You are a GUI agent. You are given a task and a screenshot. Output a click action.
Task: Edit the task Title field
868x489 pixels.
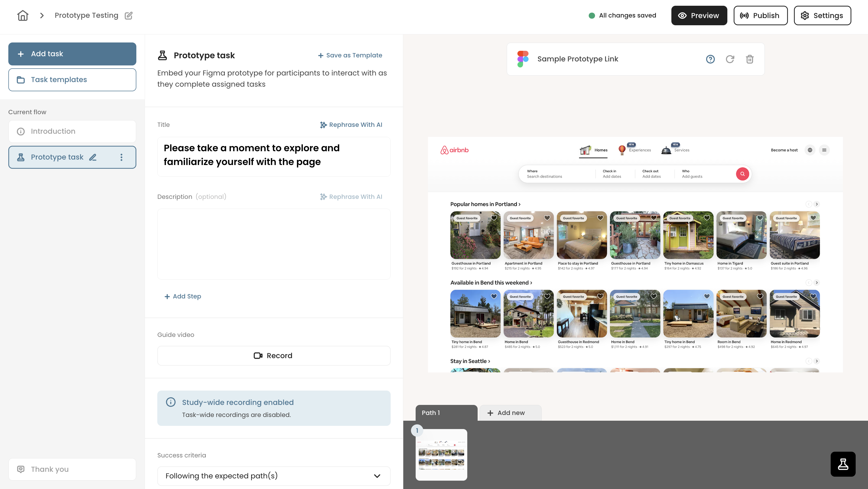pos(274,157)
